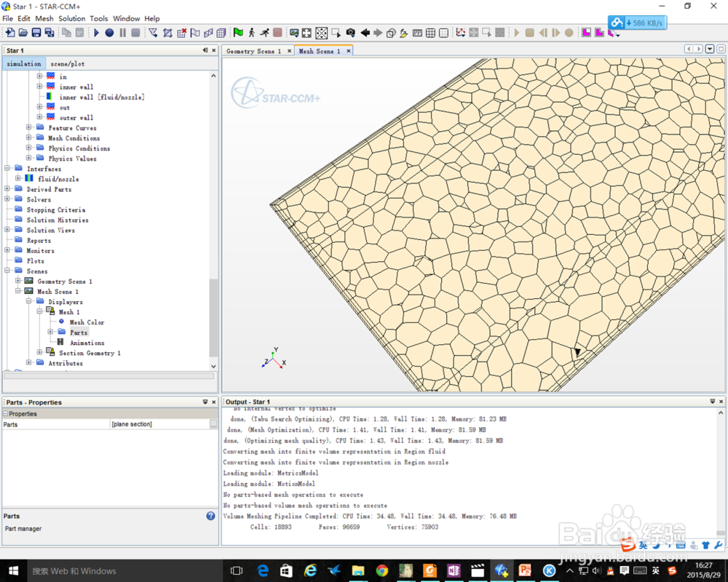Select Mesh Color tree item

[87, 322]
